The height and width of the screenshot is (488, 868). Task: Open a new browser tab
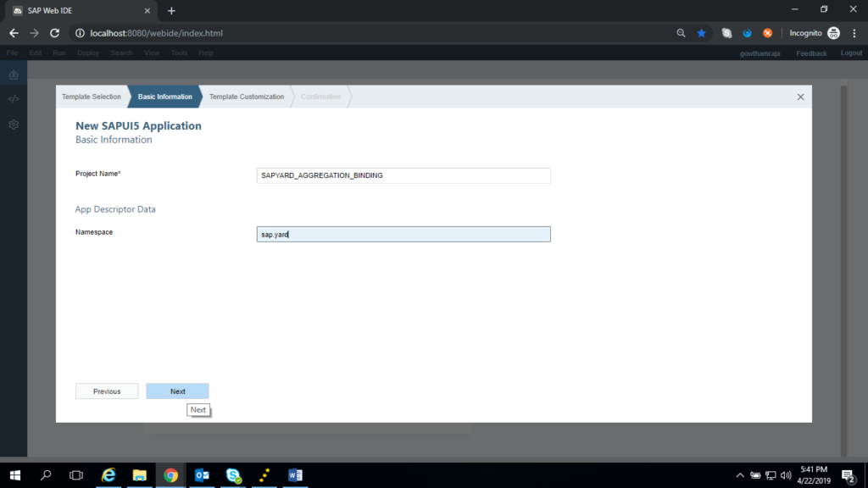click(171, 10)
